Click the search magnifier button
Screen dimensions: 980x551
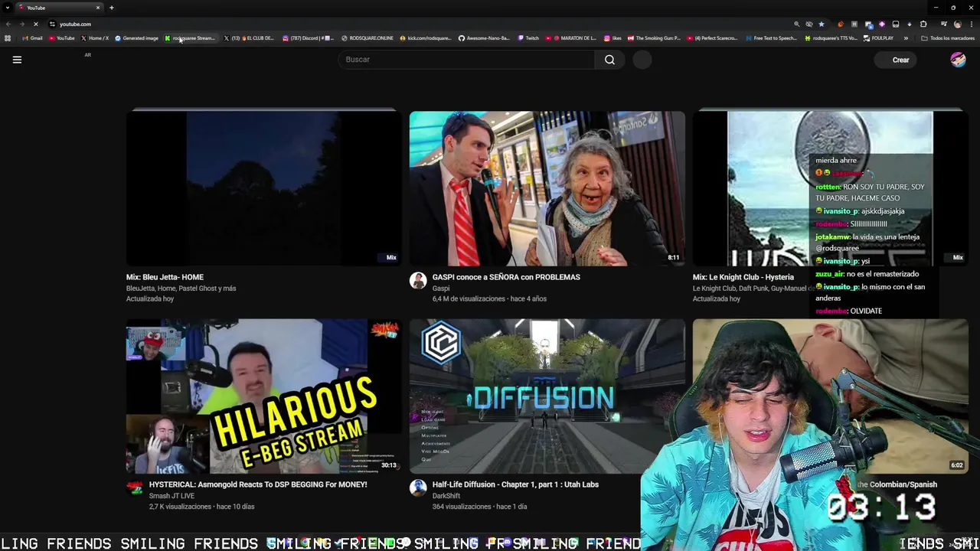[x=609, y=60]
